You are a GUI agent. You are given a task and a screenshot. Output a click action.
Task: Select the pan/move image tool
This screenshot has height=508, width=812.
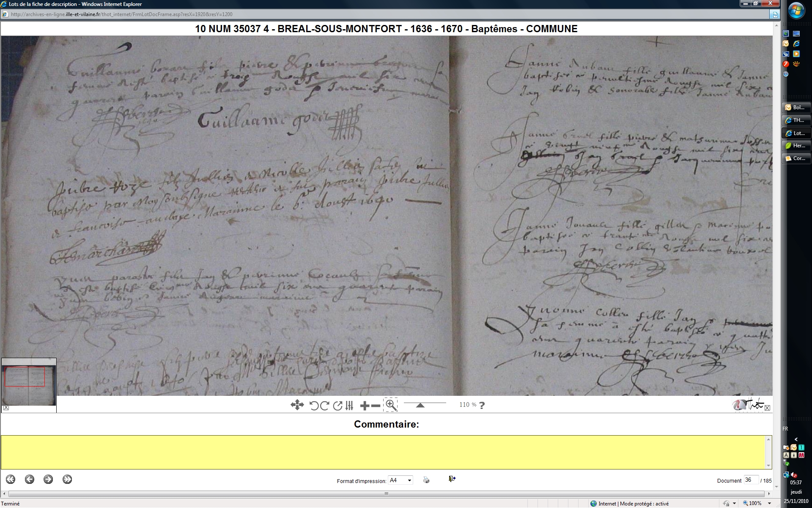297,405
